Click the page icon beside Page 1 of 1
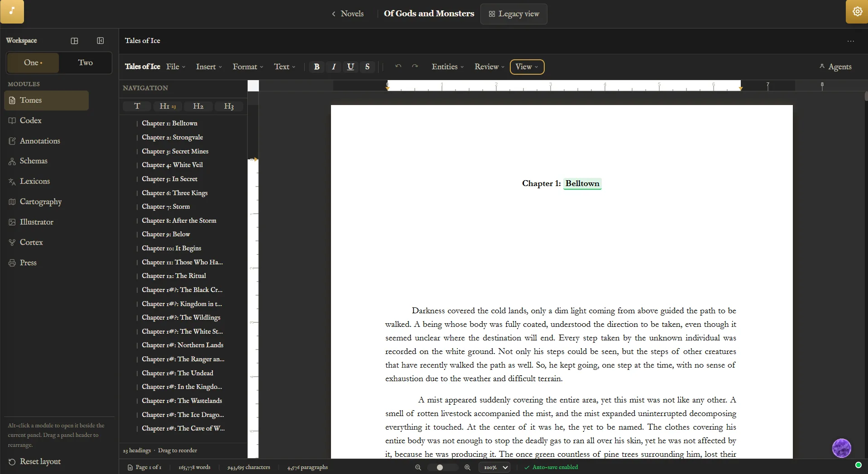 [x=130, y=467]
